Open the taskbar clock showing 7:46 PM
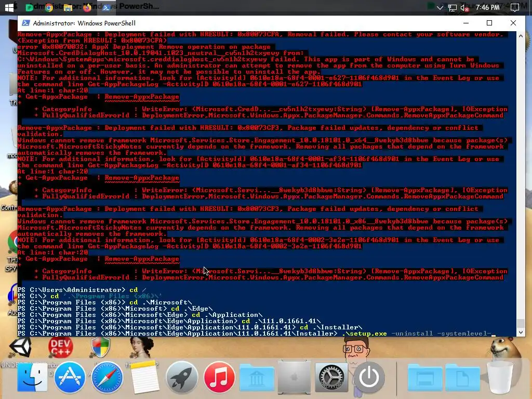 [x=487, y=7]
